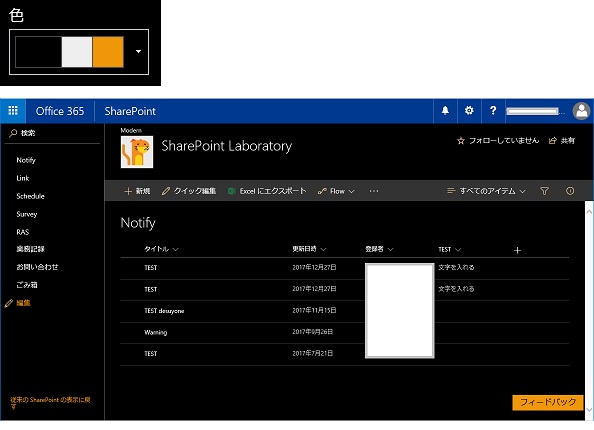Click the share icon labeled 共有
Screen dimensions: 594x430
point(553,141)
